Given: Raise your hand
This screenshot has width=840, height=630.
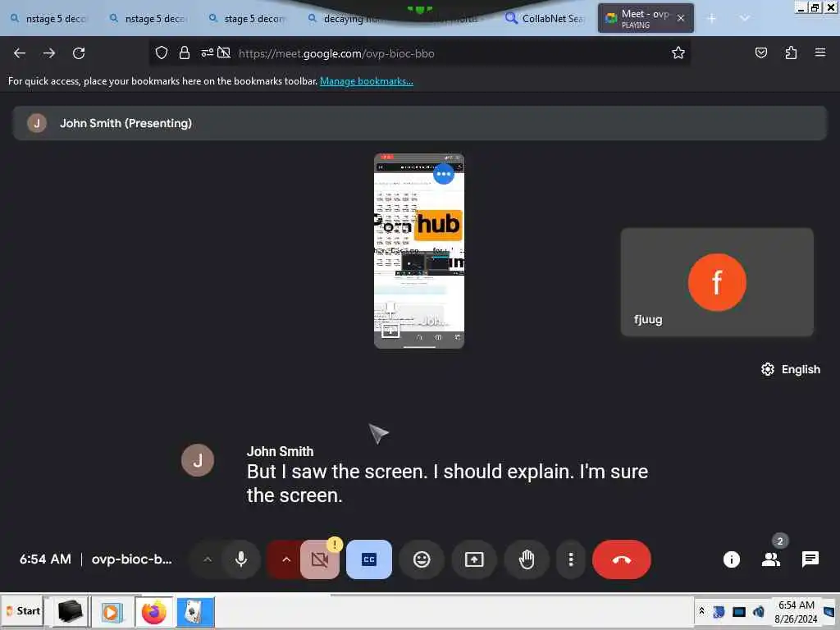Looking at the screenshot, I should click(x=527, y=559).
